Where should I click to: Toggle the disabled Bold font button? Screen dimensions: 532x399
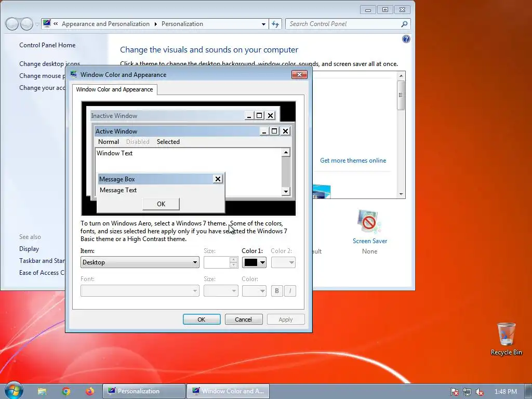coord(277,291)
